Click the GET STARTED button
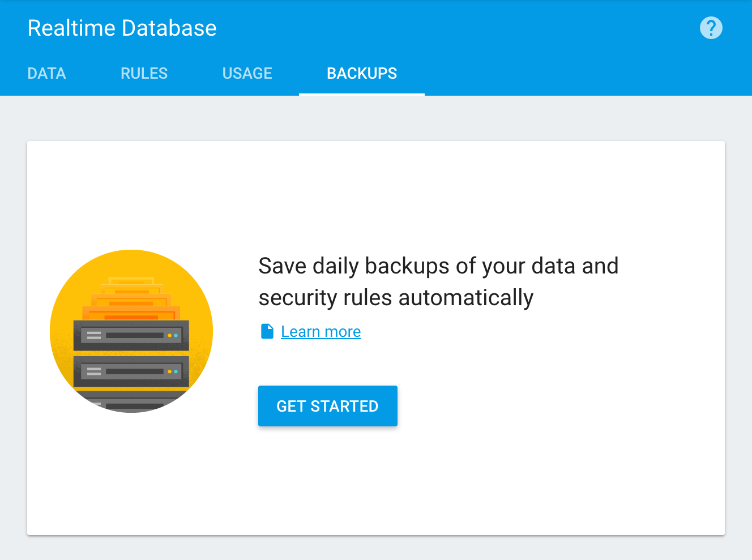 tap(328, 406)
